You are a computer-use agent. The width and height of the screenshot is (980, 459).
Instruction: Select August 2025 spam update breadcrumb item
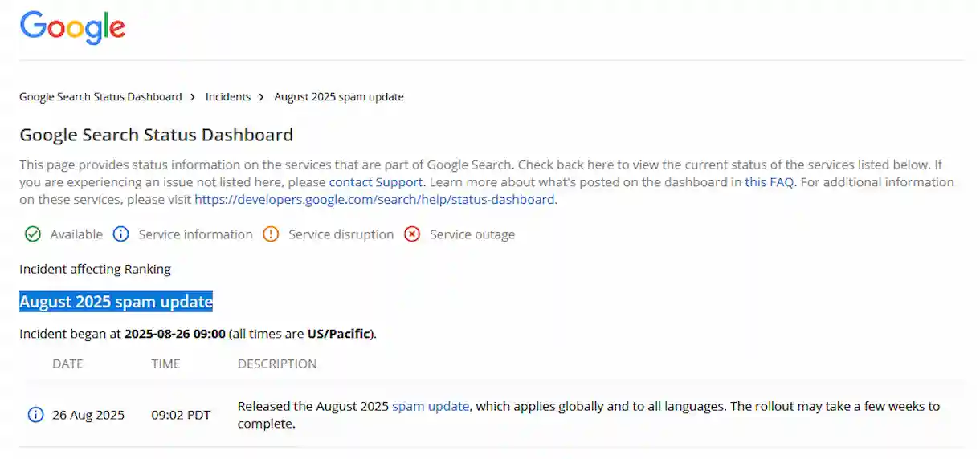click(x=339, y=97)
